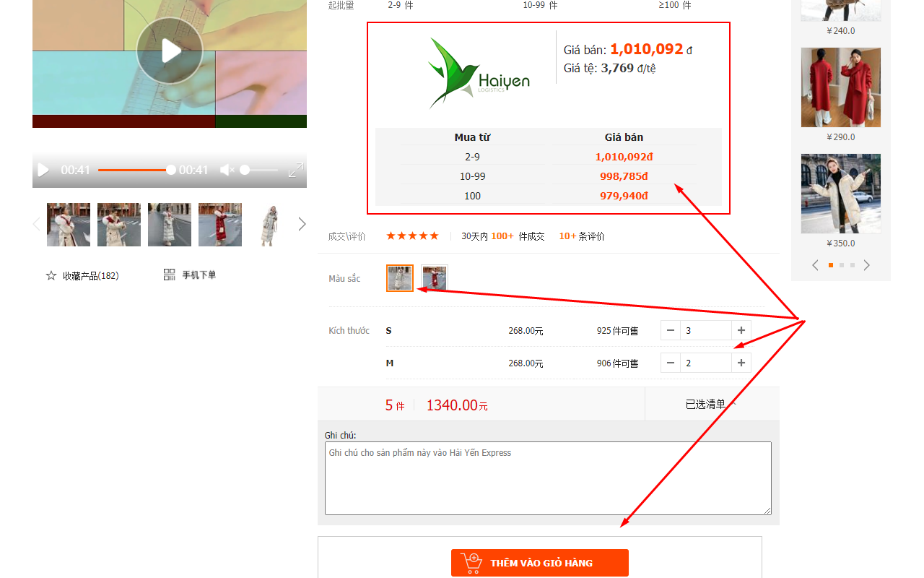Viewport: 924px width, 578px height.
Task: Click the 手机下单 mobile order link
Action: [199, 275]
